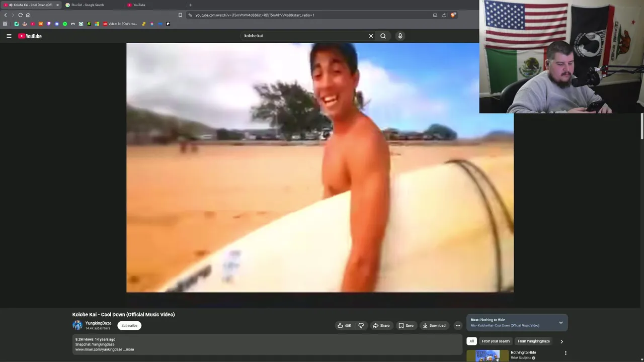Viewport: 644px width, 362px height.
Task: Click 'Next: Nothing to Hide' mix header
Action: 488,320
